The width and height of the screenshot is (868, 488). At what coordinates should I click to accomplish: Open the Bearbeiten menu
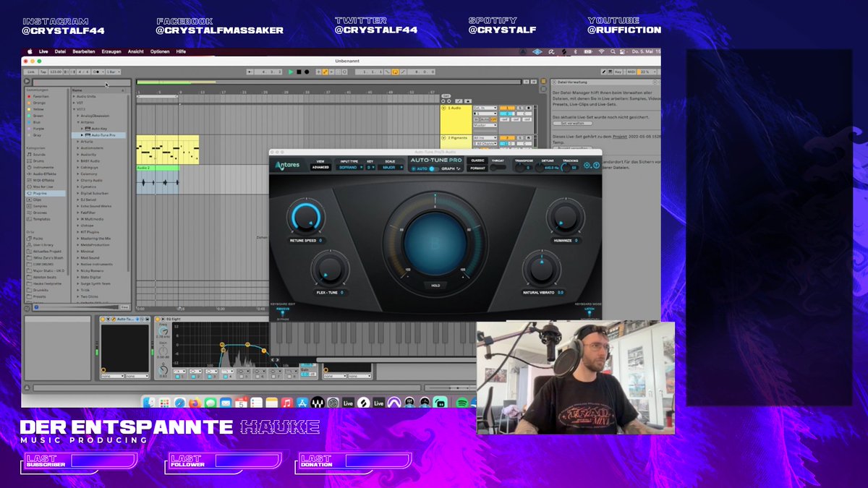click(84, 51)
